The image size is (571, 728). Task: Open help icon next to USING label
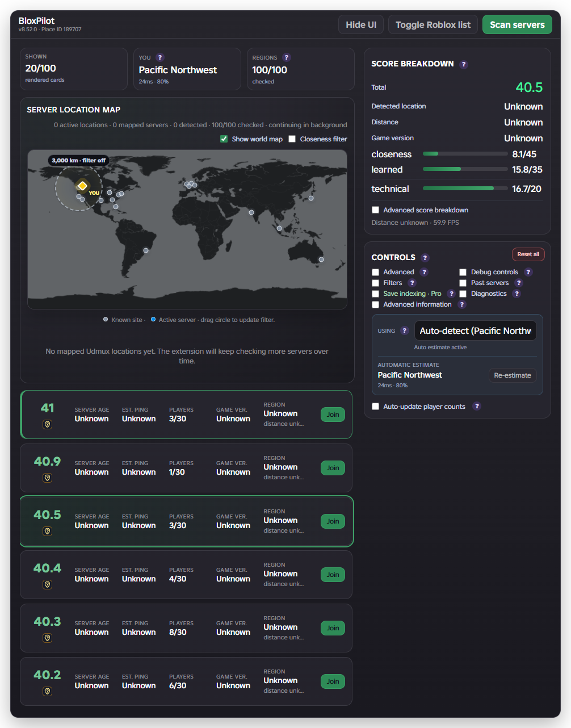[x=405, y=330]
